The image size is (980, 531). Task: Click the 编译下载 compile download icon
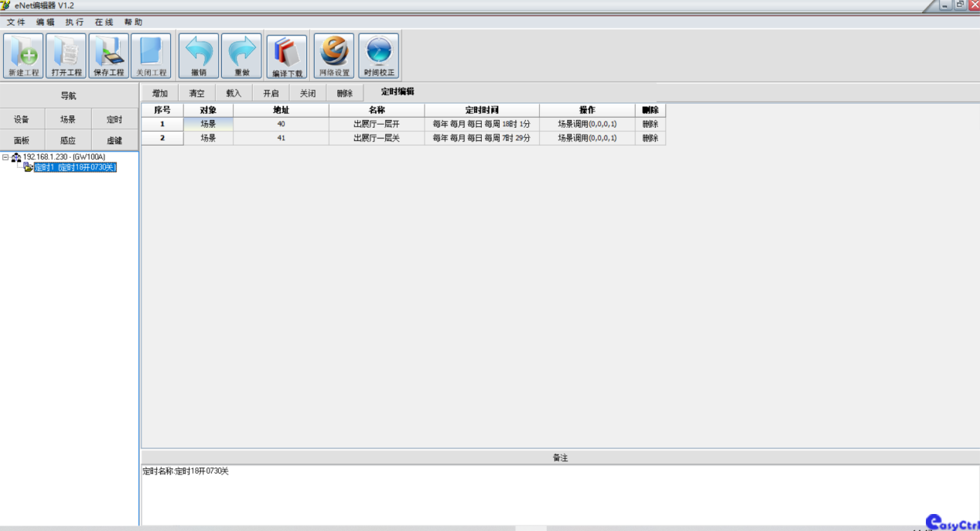click(x=287, y=56)
